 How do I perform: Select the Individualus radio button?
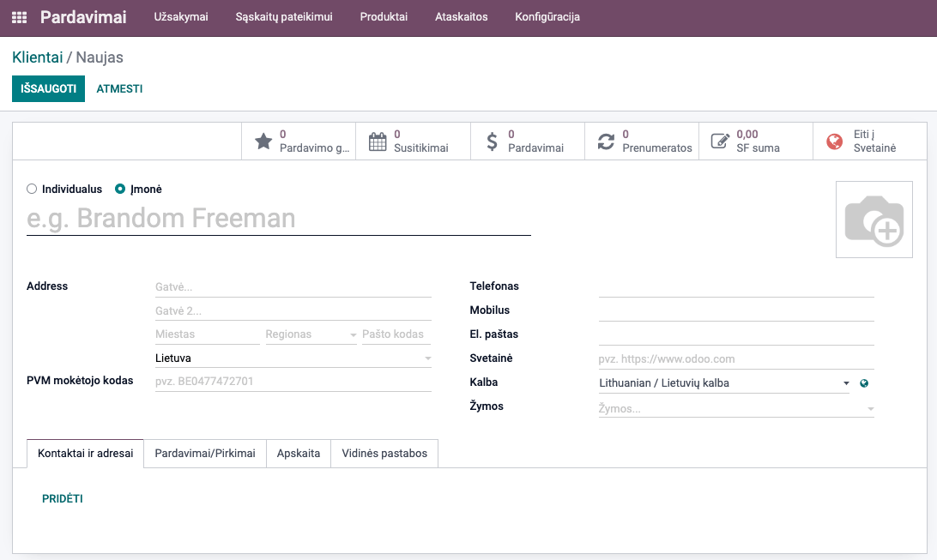pos(33,189)
